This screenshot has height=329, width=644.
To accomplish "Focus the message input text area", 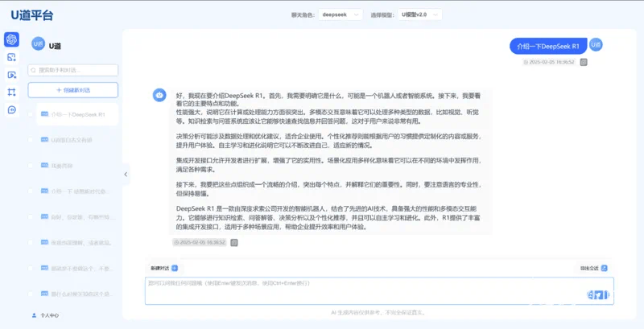I will coord(379,291).
